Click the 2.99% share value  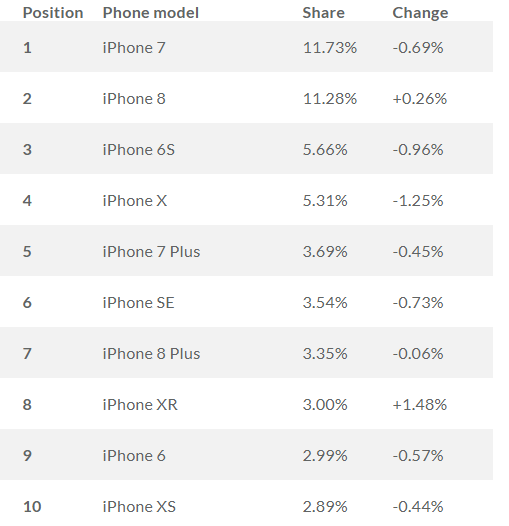point(325,456)
